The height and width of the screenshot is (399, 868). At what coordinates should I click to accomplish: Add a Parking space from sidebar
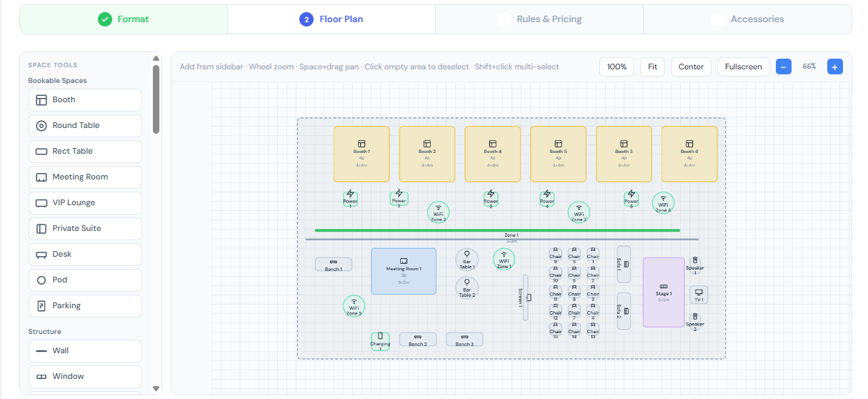(85, 306)
